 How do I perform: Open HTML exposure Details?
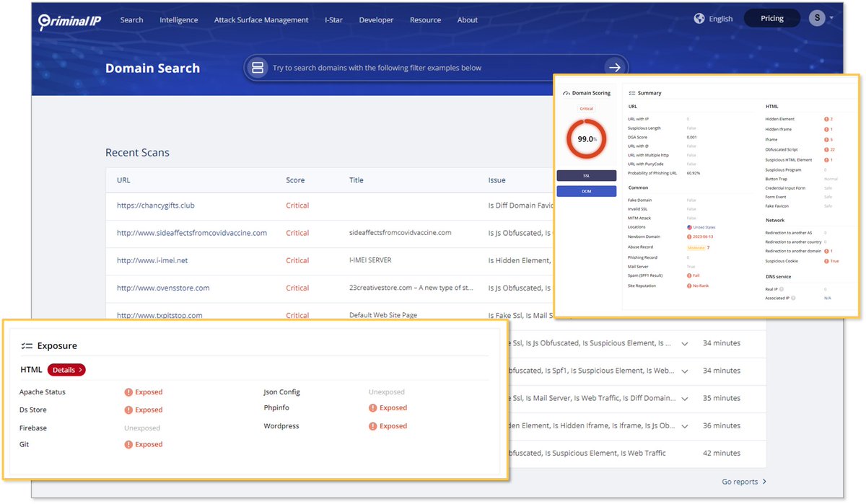(x=66, y=370)
